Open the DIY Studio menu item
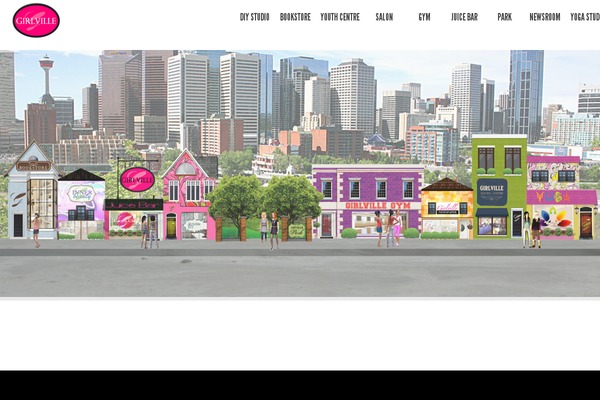The width and height of the screenshot is (600, 400). [254, 17]
